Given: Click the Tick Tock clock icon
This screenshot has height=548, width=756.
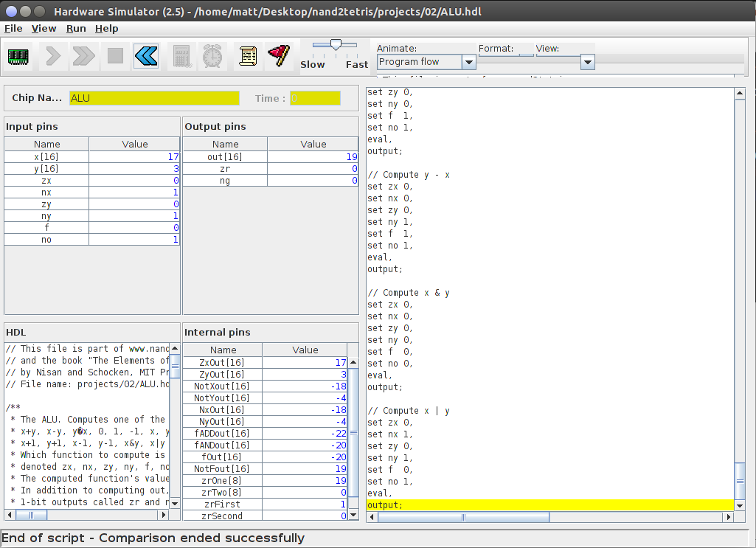Looking at the screenshot, I should click(x=212, y=55).
